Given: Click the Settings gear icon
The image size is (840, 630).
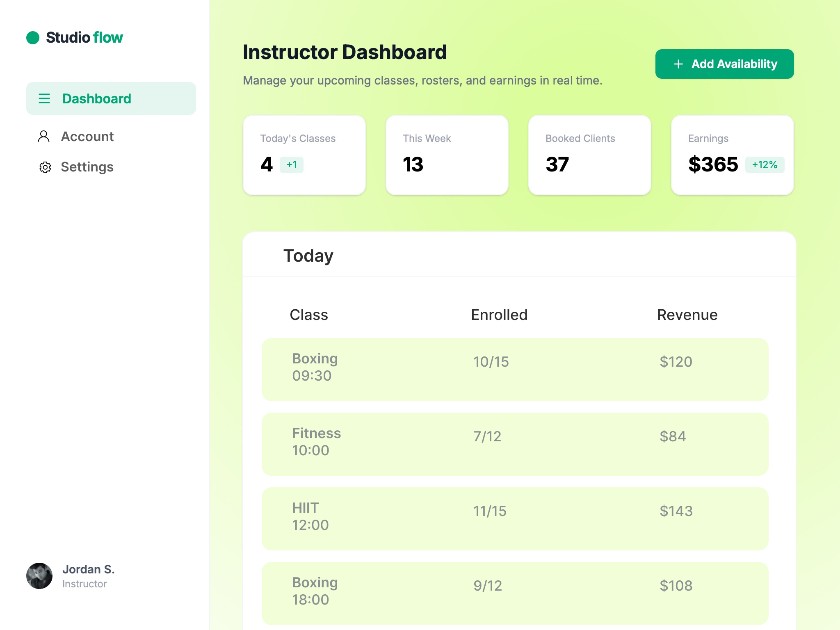Looking at the screenshot, I should pos(45,167).
